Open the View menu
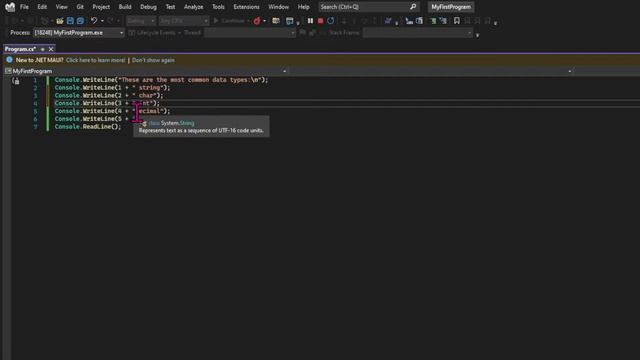This screenshot has width=640, height=360. tap(62, 7)
